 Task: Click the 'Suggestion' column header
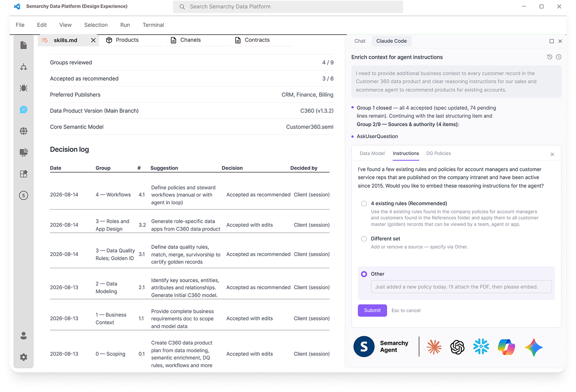pyautogui.click(x=164, y=168)
